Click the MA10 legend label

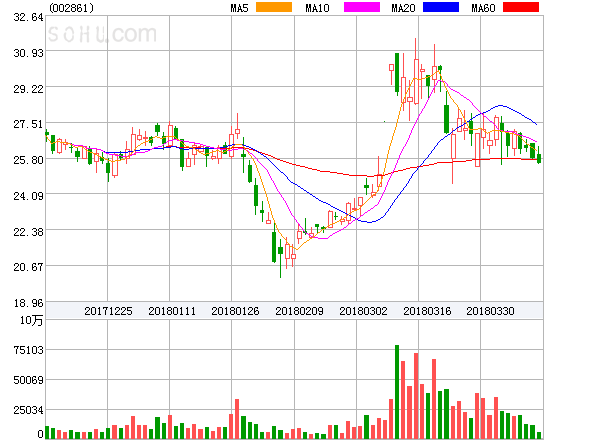pos(317,8)
